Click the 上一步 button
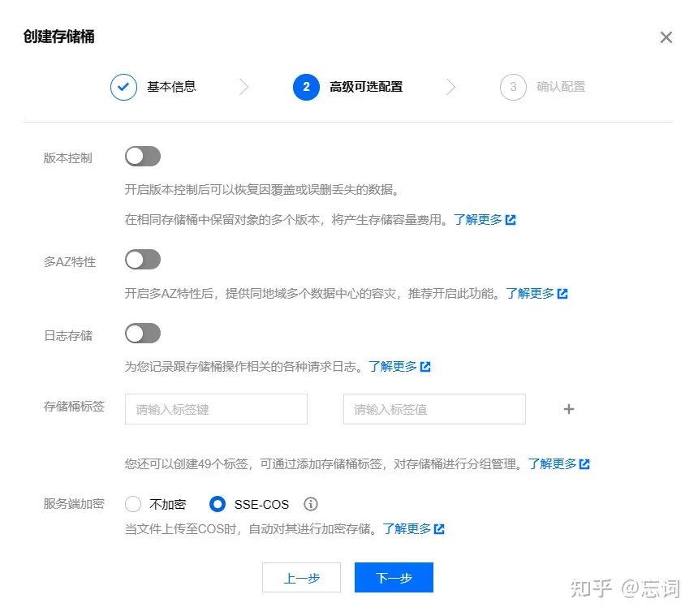The image size is (698, 616). point(301,578)
